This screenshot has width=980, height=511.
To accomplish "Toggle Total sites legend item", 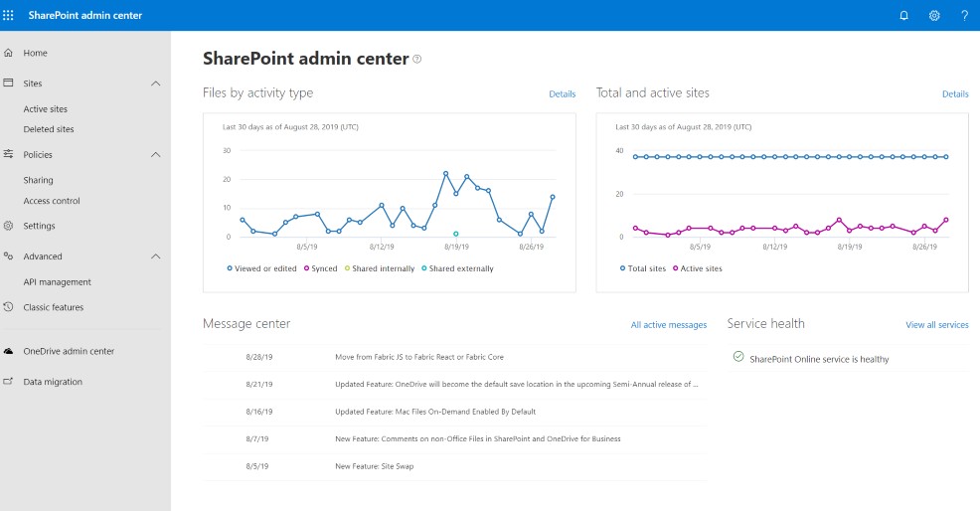I will click(x=643, y=268).
